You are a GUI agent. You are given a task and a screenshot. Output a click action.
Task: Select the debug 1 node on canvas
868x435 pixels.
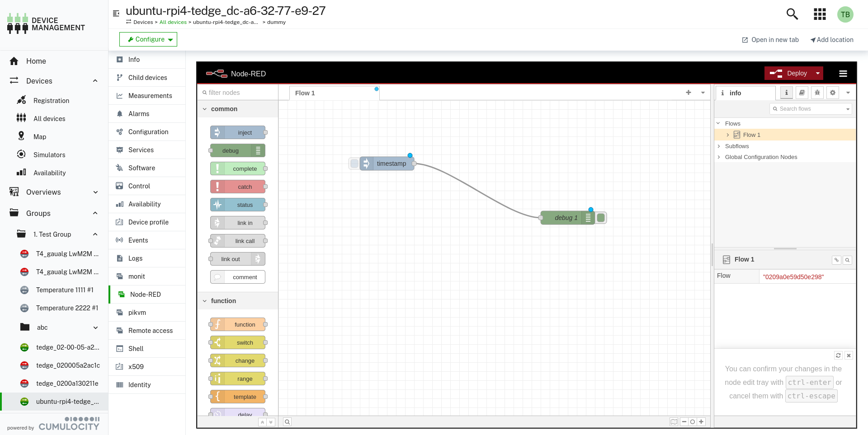click(567, 218)
